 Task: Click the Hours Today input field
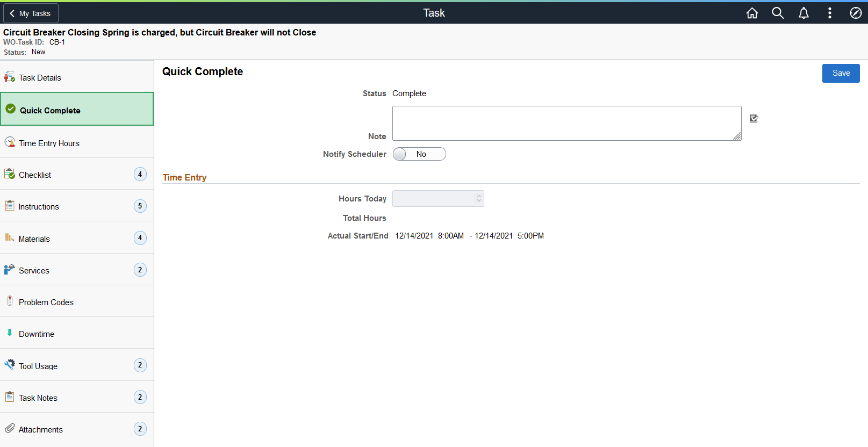point(438,198)
